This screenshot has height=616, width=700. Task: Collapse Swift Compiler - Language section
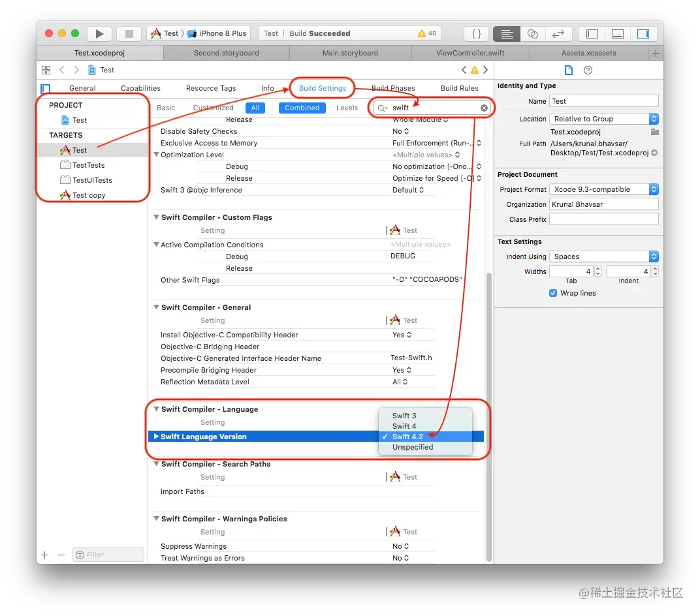click(156, 409)
